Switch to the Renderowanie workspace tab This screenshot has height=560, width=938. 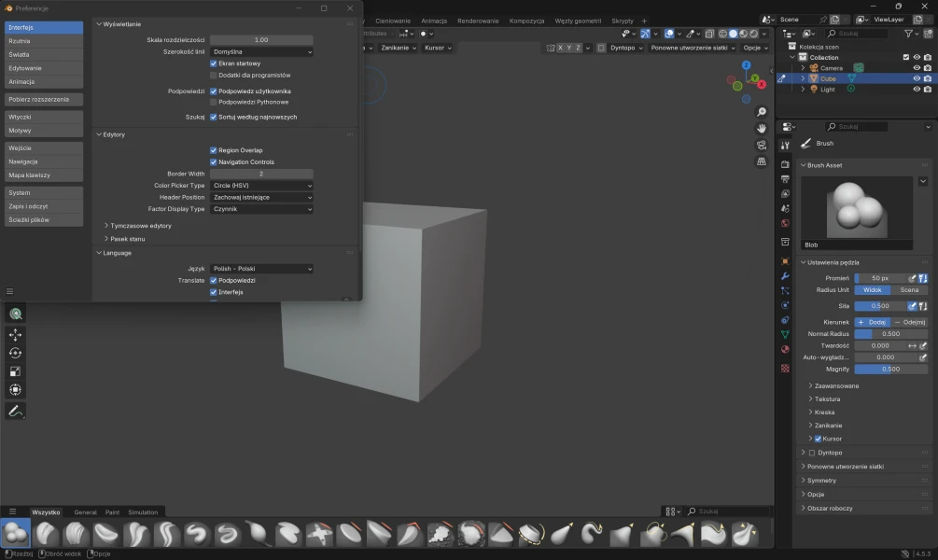[x=478, y=21]
